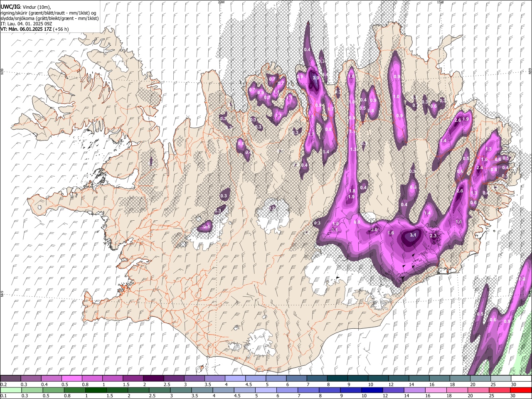Click the 'UWC/IG: Vindur (10m)' title text

pos(26,7)
